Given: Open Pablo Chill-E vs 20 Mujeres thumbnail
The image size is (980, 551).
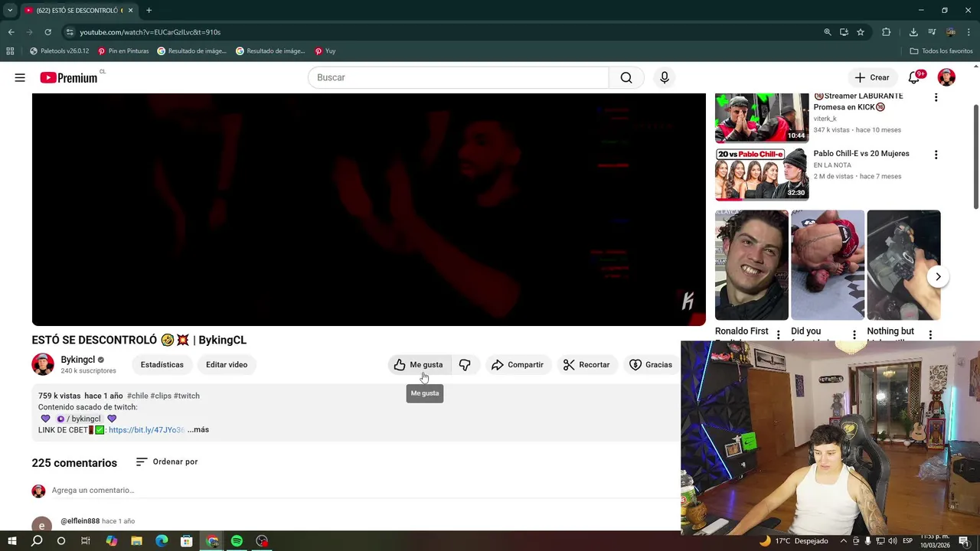Looking at the screenshot, I should point(762,174).
